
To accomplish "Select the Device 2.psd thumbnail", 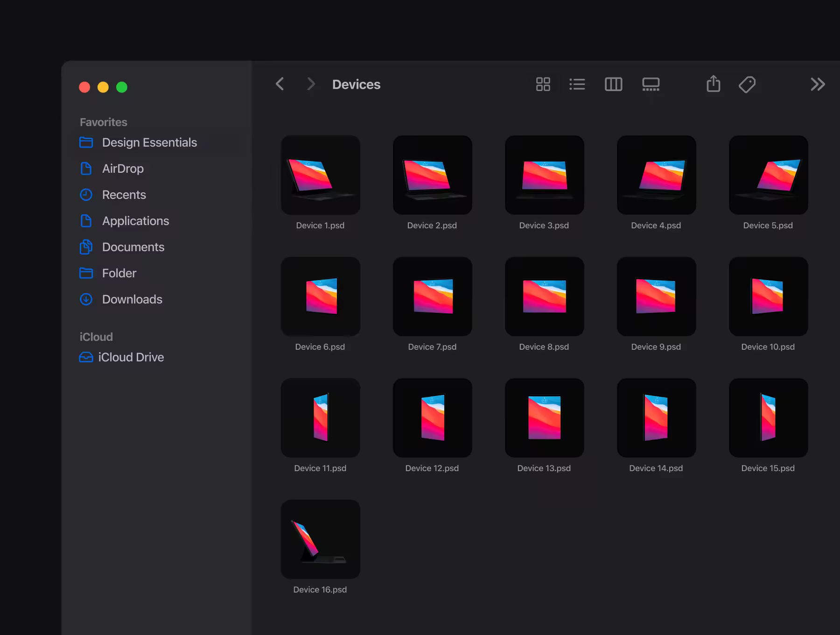I will coord(433,175).
